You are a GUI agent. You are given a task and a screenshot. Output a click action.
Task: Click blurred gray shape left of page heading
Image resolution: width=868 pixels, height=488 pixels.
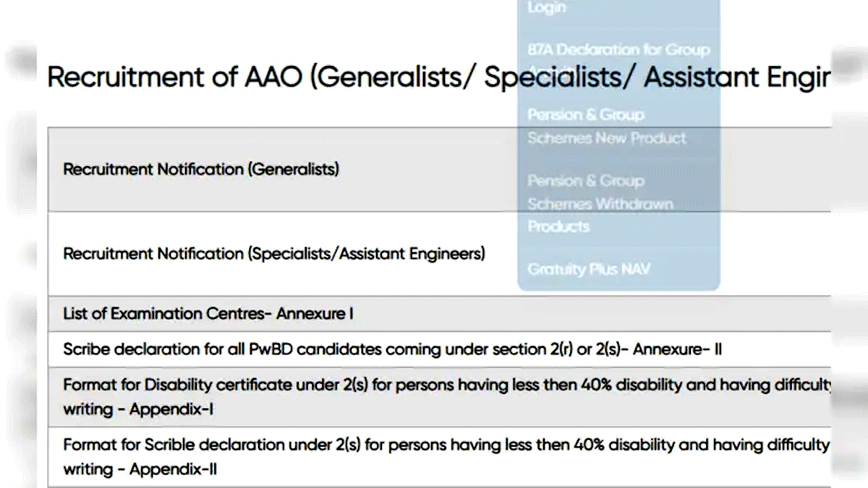click(x=20, y=61)
